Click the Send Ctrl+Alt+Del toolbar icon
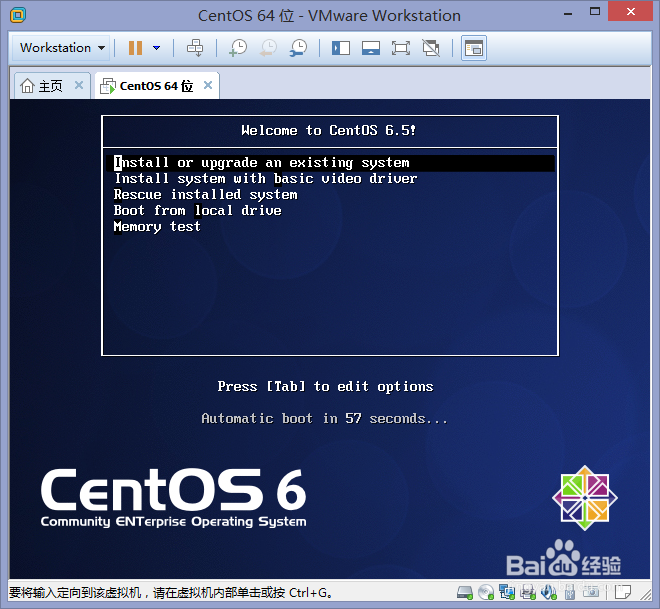Screen dimensions: 660x609 [x=195, y=48]
